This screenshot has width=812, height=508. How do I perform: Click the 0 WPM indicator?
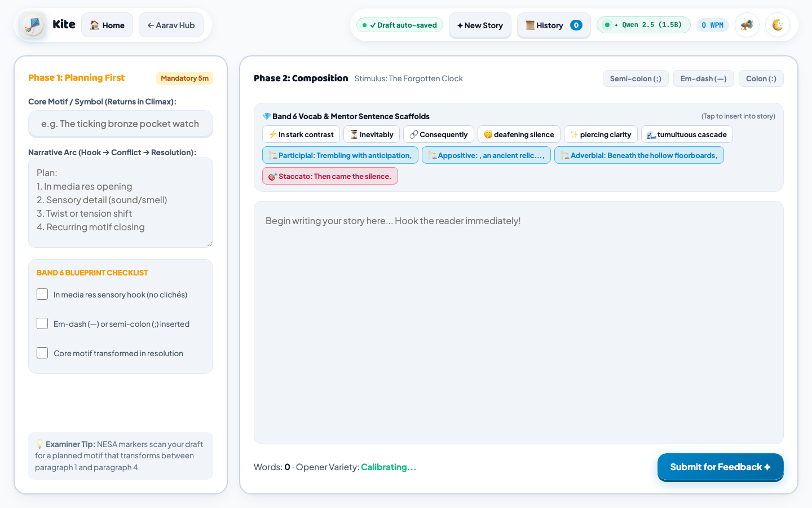tap(713, 25)
